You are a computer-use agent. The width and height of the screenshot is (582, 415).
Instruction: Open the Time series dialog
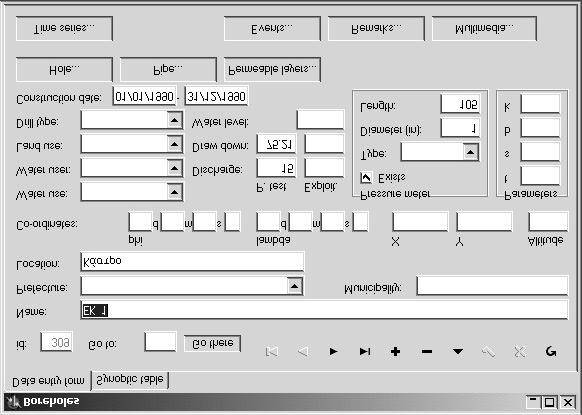pyautogui.click(x=64, y=29)
